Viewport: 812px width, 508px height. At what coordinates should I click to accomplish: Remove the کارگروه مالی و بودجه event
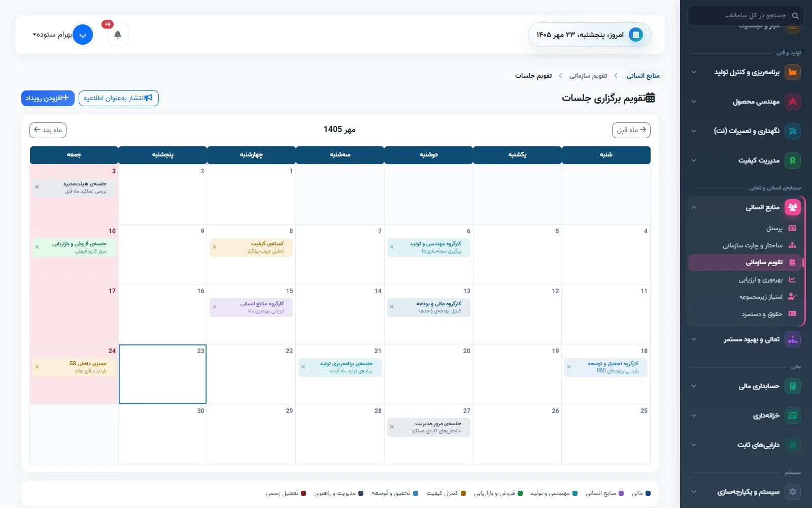click(x=392, y=307)
